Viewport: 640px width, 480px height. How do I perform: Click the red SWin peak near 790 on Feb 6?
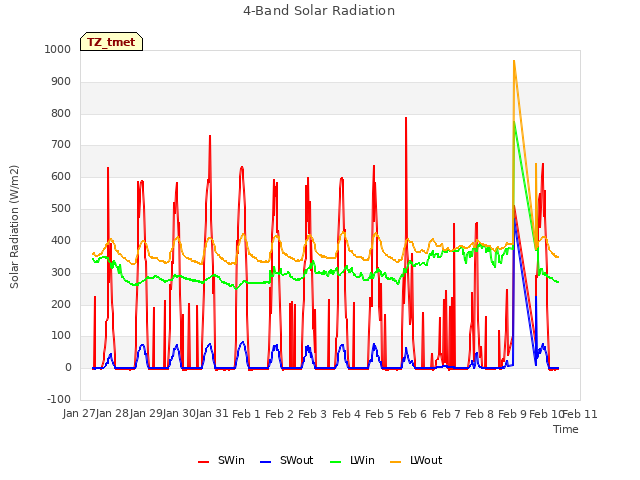click(x=406, y=118)
